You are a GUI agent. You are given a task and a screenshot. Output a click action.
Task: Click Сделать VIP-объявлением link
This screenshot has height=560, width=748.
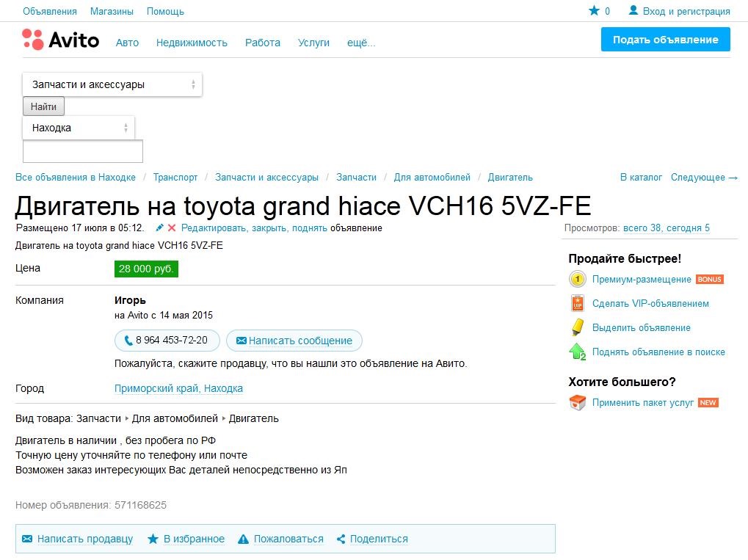coord(650,303)
